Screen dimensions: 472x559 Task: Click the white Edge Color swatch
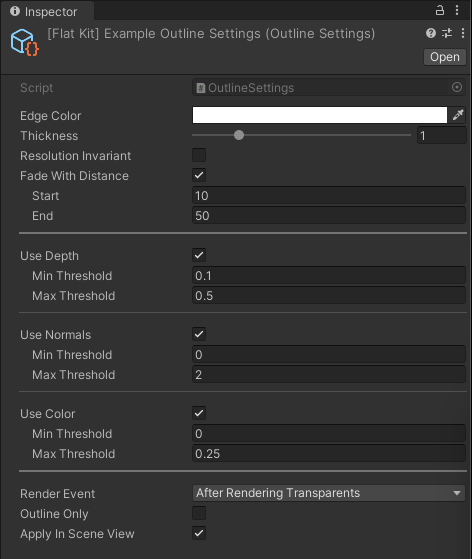(x=320, y=115)
